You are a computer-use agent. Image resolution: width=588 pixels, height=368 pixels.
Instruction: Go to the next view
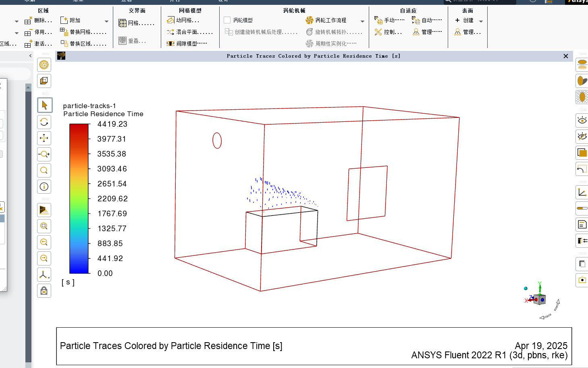(44, 258)
